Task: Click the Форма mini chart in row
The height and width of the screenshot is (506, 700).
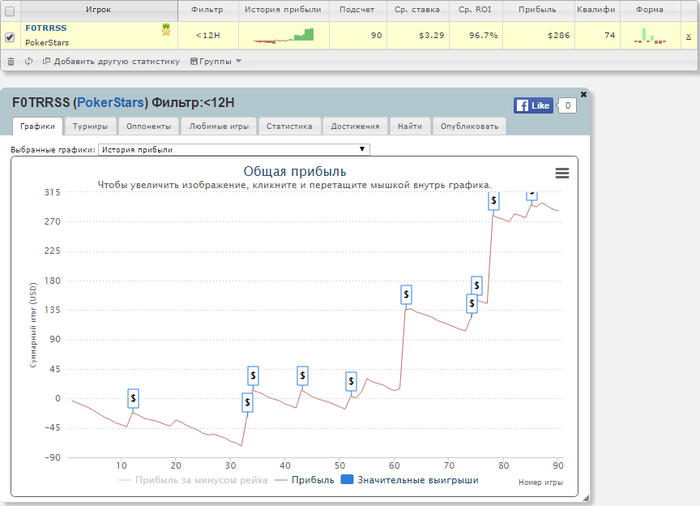Action: point(650,36)
